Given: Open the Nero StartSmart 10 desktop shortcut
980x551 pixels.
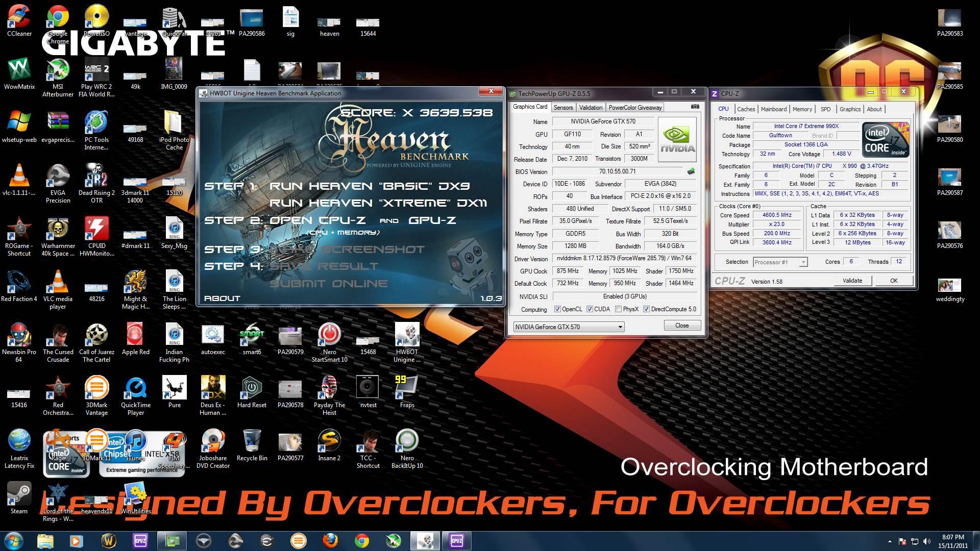Looking at the screenshot, I should 329,343.
